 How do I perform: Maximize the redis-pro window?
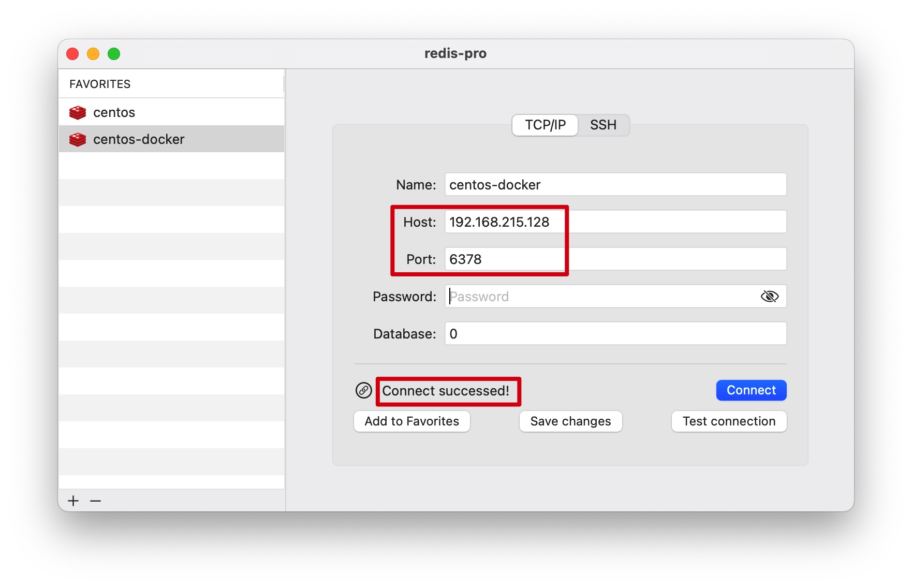[x=114, y=54]
